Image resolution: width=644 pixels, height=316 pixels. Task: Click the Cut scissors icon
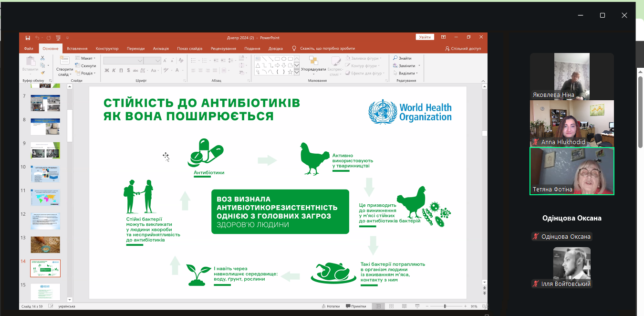42,58
